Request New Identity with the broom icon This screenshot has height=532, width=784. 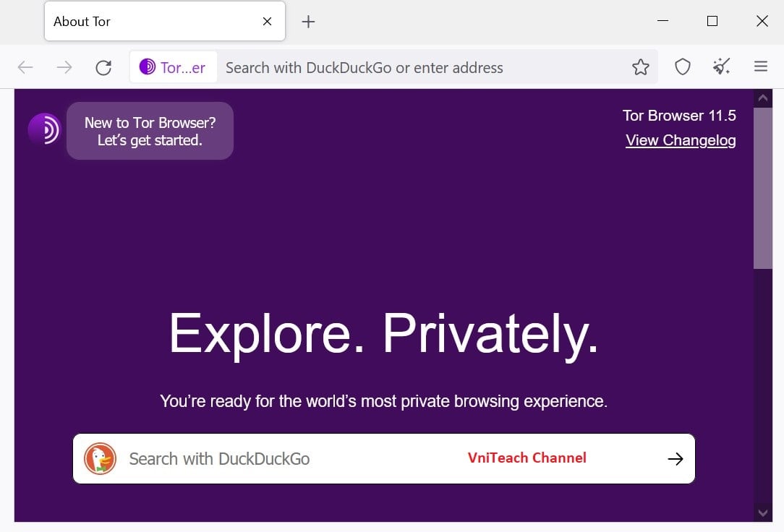click(x=722, y=66)
